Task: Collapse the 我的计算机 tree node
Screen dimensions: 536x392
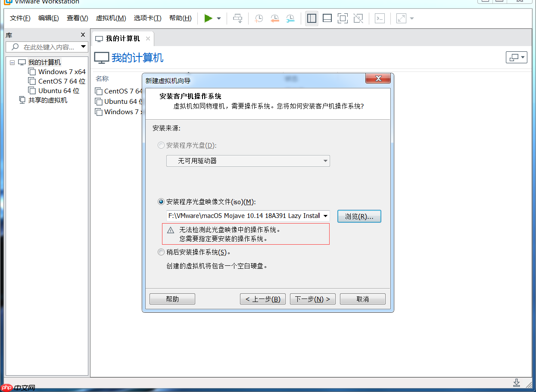Action: [12, 62]
